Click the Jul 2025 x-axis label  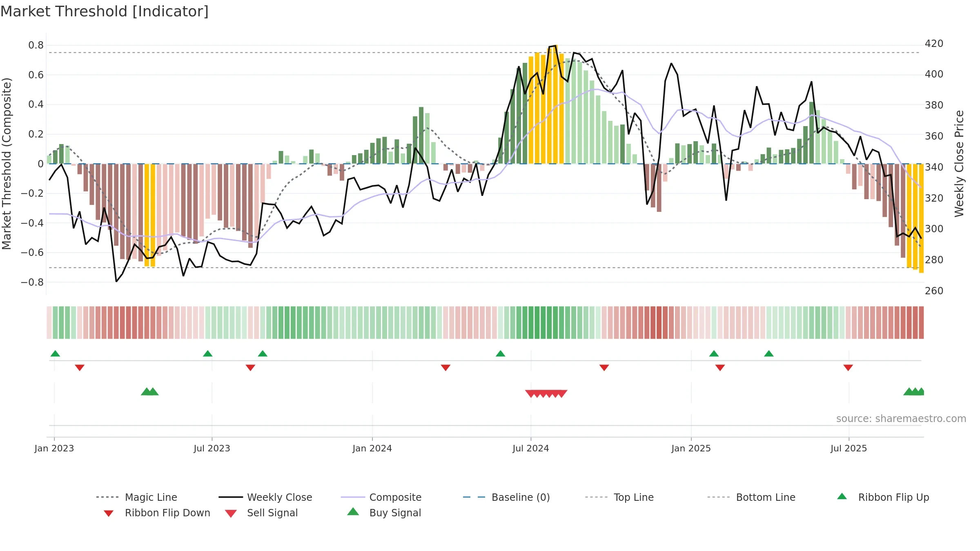(x=849, y=448)
